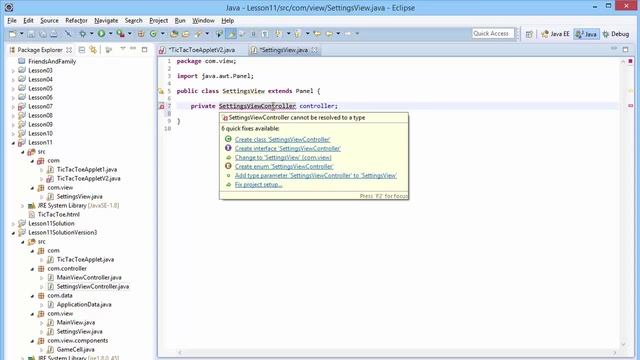Open the Debug button dropdown arrow
640x360 pixels.
(x=91, y=34)
